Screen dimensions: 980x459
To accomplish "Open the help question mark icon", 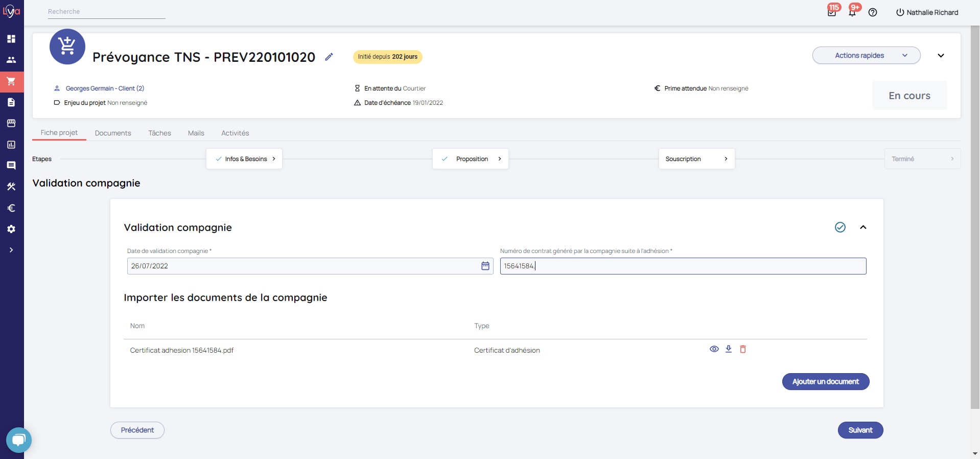I will point(873,12).
